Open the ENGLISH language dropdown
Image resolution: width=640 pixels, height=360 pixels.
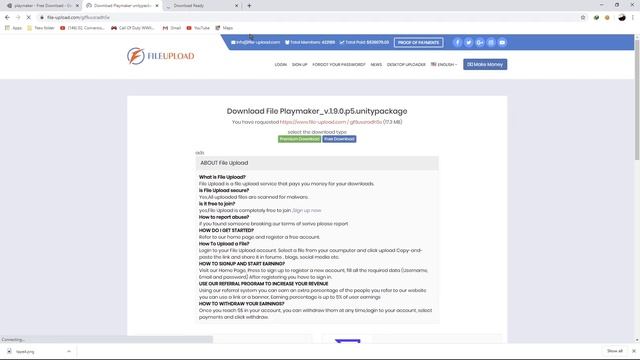tap(444, 64)
